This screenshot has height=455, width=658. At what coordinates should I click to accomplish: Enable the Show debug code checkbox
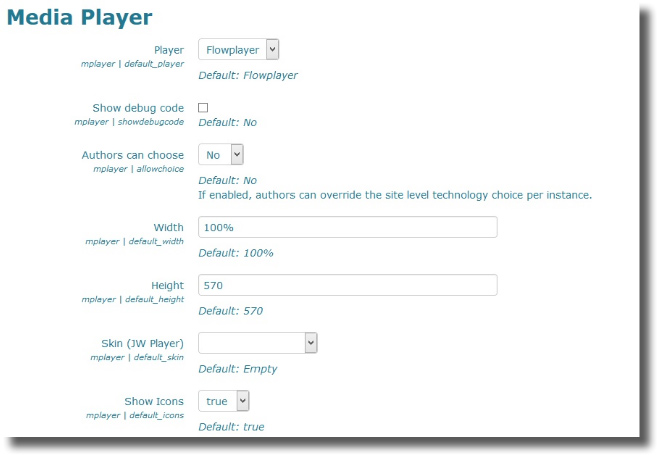(x=203, y=107)
